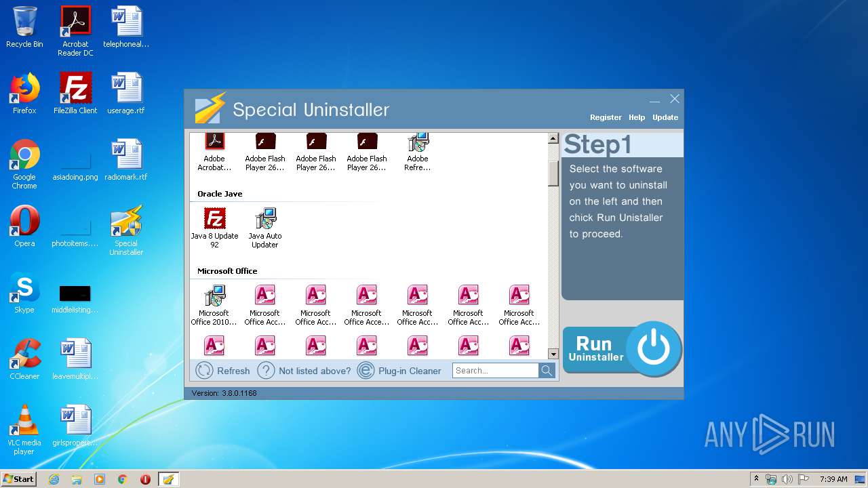The image size is (868, 488).
Task: Open the Help menu
Action: pyautogui.click(x=637, y=117)
